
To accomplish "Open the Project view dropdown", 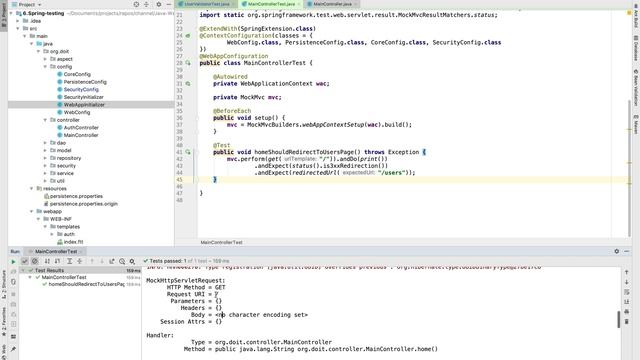I will (x=27, y=4).
